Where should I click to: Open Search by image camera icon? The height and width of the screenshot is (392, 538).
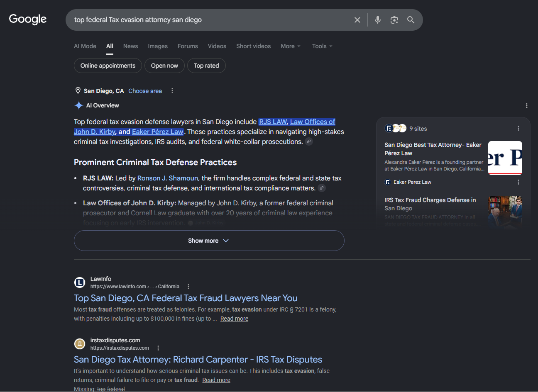click(394, 20)
